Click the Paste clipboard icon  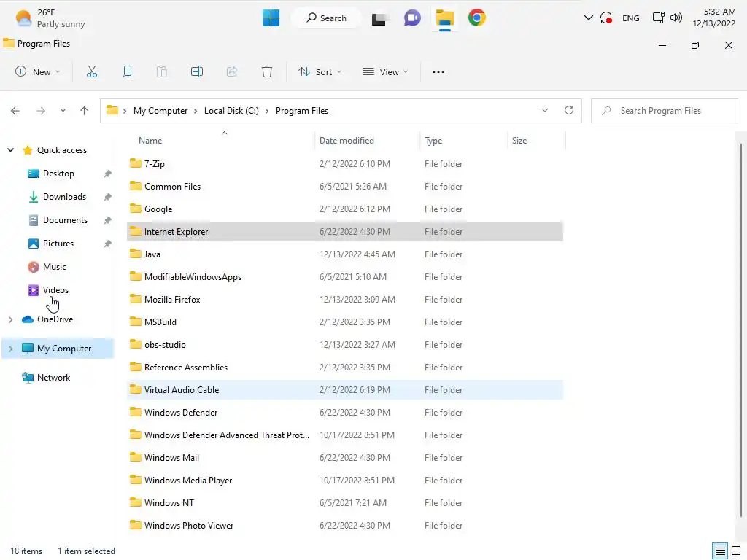162,72
